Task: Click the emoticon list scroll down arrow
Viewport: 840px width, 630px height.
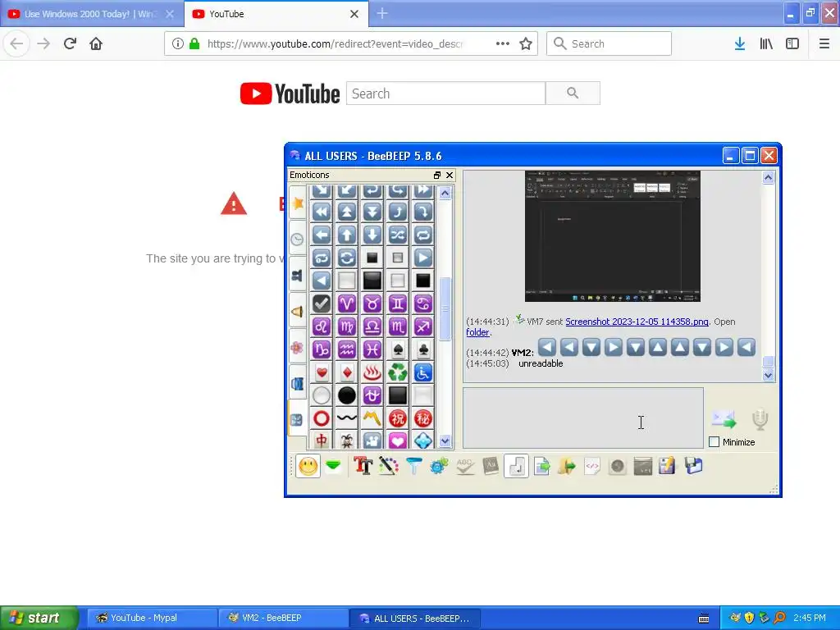Action: click(x=445, y=441)
